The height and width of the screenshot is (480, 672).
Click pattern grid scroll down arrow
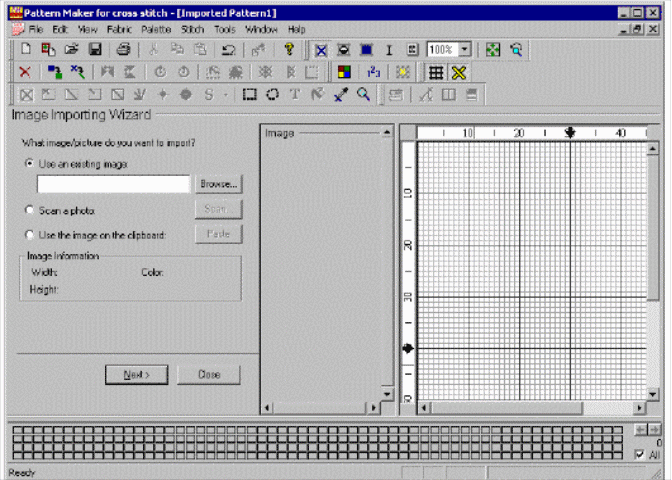(652, 394)
